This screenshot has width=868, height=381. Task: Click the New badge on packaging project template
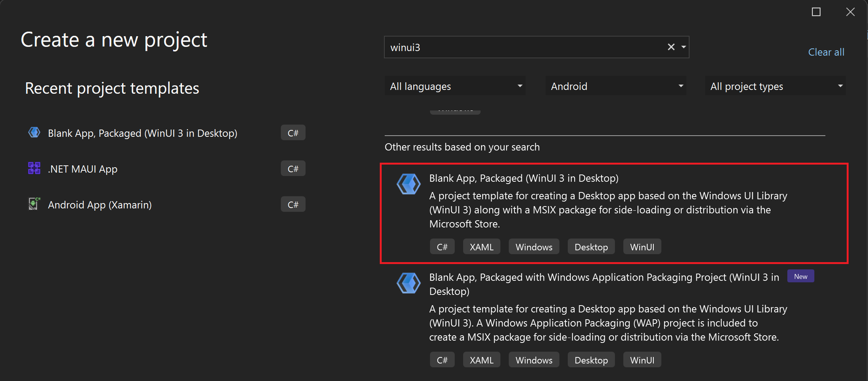tap(801, 277)
